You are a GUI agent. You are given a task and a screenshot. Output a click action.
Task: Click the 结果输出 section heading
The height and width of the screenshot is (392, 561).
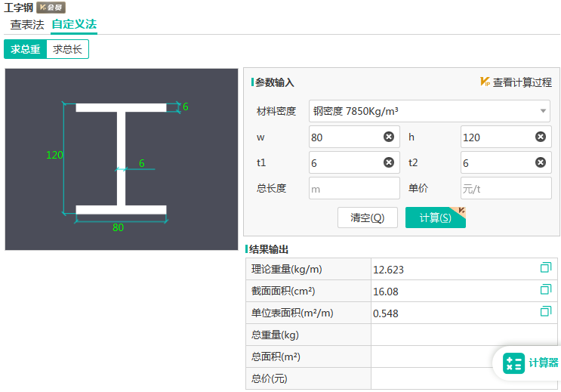click(x=269, y=249)
